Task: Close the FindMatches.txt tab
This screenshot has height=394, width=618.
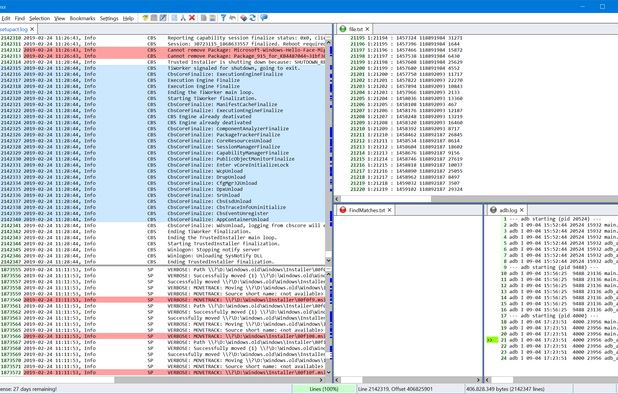Action: pos(389,210)
